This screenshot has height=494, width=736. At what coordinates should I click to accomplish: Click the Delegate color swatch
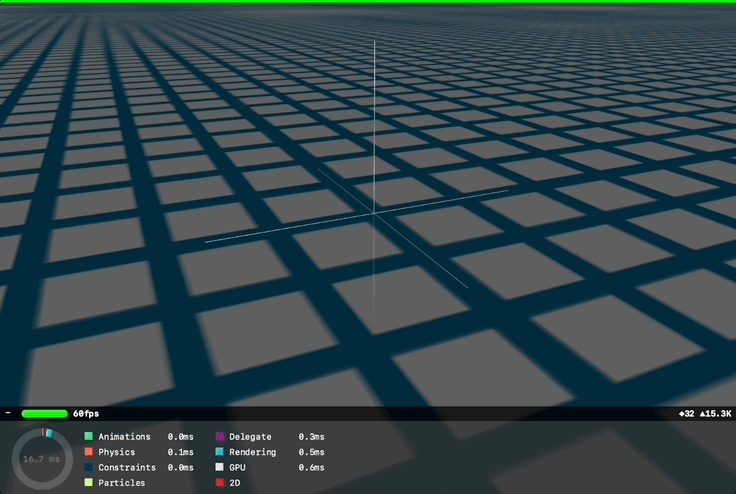point(220,436)
